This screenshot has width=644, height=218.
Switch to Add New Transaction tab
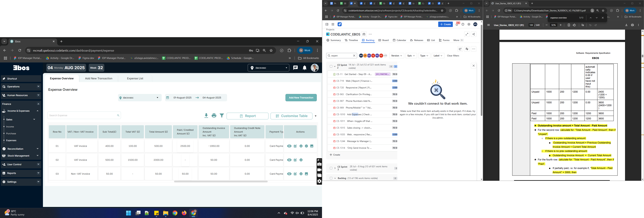pyautogui.click(x=98, y=78)
